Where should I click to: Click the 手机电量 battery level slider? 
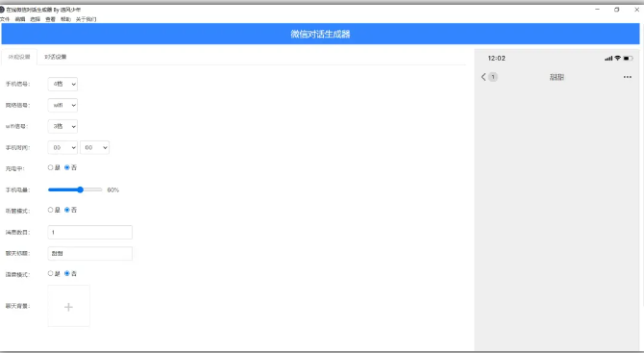75,189
